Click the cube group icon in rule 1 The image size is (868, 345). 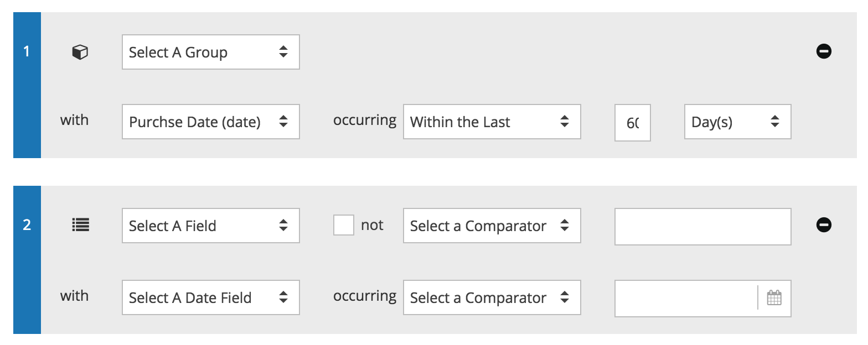tap(80, 53)
